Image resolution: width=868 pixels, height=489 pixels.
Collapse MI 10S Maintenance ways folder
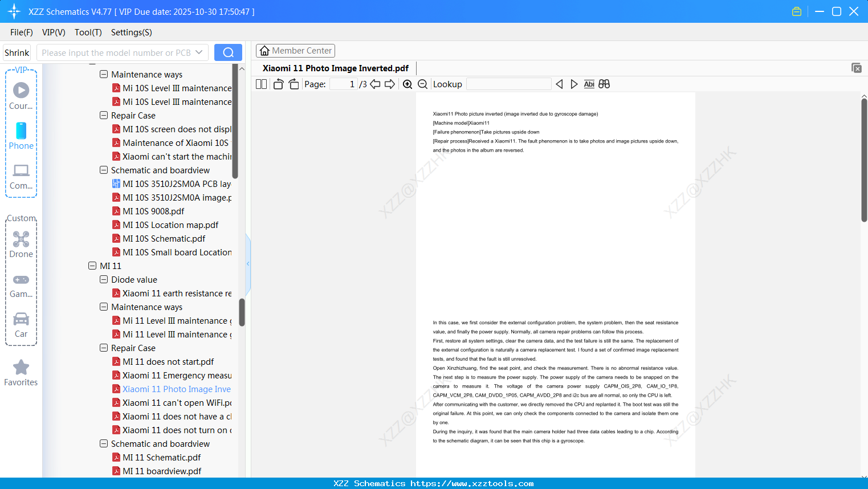(x=104, y=75)
